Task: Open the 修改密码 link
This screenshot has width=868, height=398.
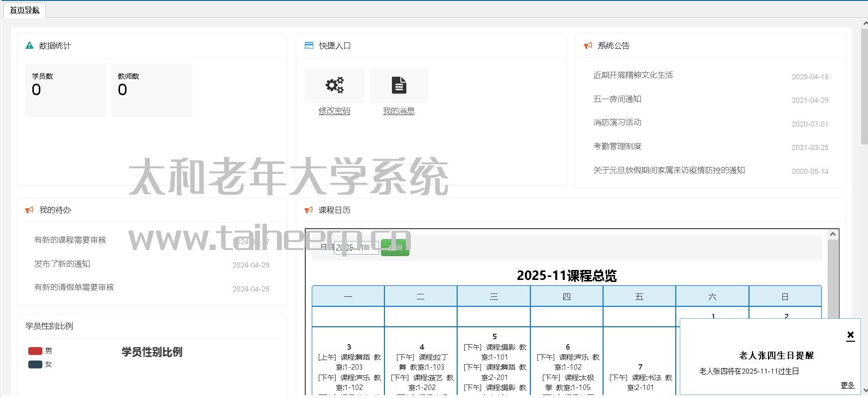Action: click(334, 111)
